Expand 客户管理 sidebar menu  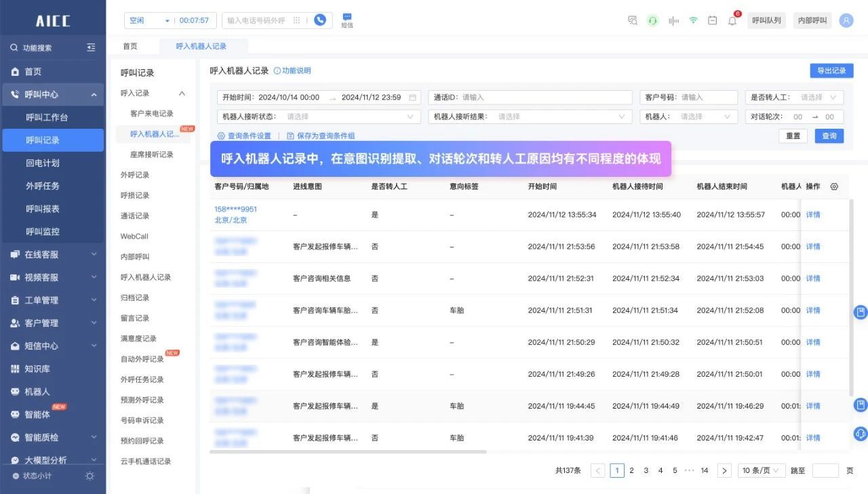53,323
